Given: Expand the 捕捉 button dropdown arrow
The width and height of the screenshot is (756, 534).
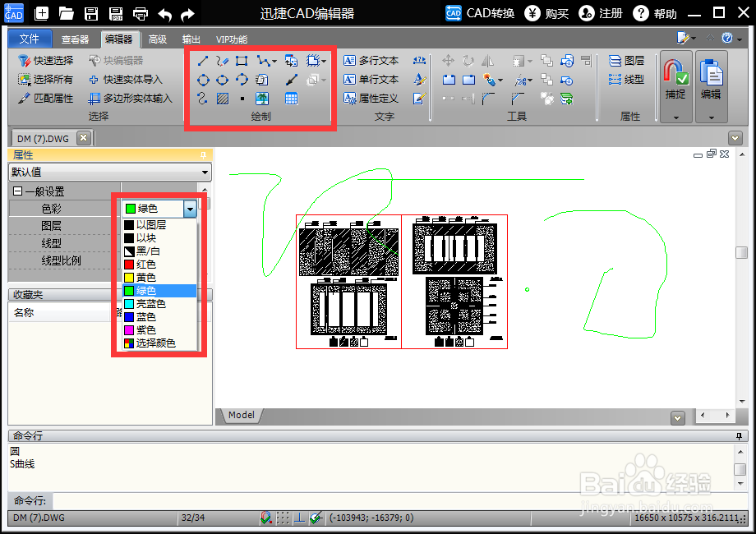Looking at the screenshot, I should coord(676,117).
